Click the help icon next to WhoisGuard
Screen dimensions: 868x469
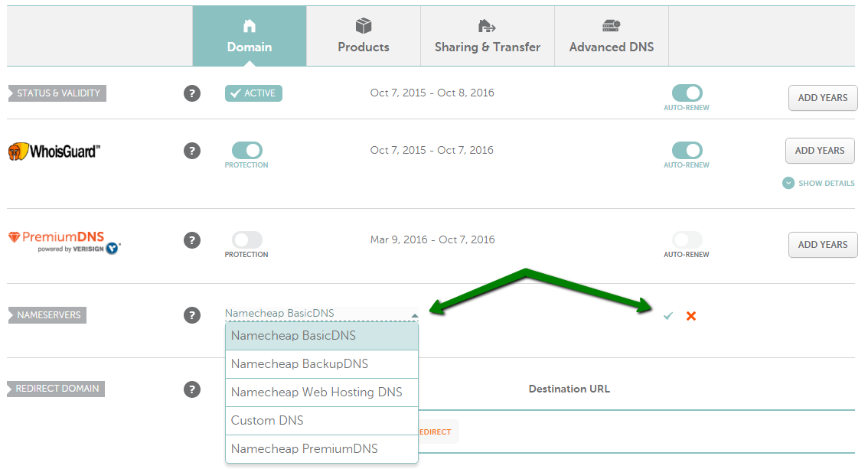point(192,151)
